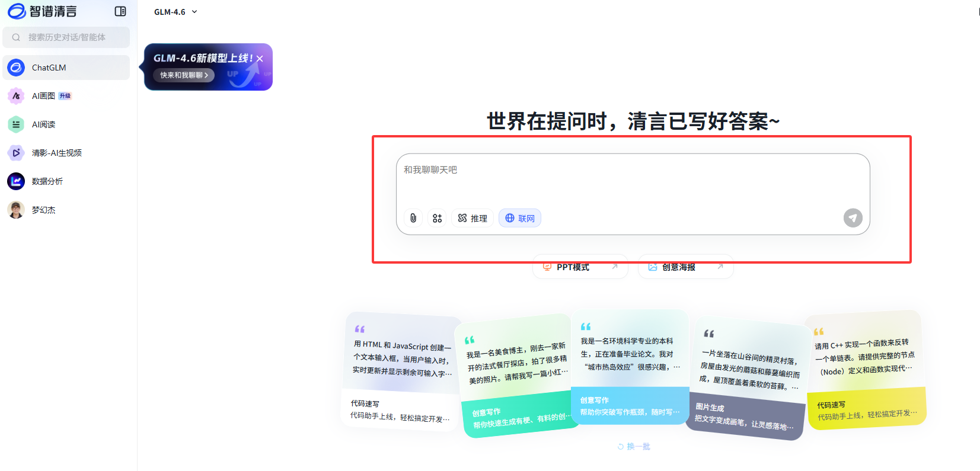Click the 智谱清言 brand name text
The height and width of the screenshot is (471, 980).
tap(53, 11)
